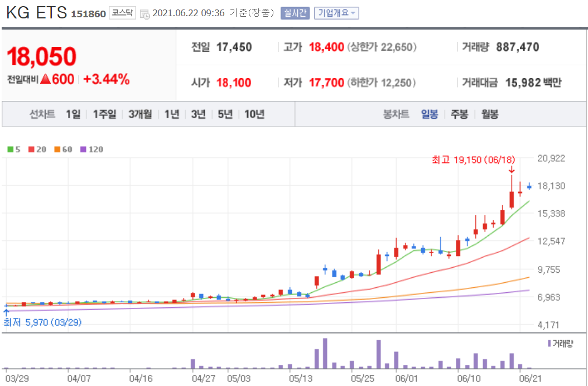Switch to 주봉 weekly candle chart
Image resolution: width=588 pixels, height=386 pixels.
(x=459, y=114)
